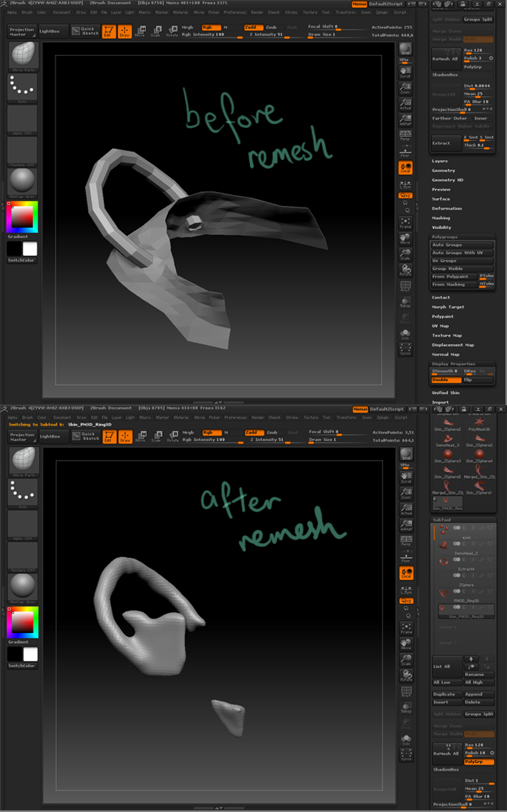Click the Duplicate button in bottom screenshot

(447, 694)
